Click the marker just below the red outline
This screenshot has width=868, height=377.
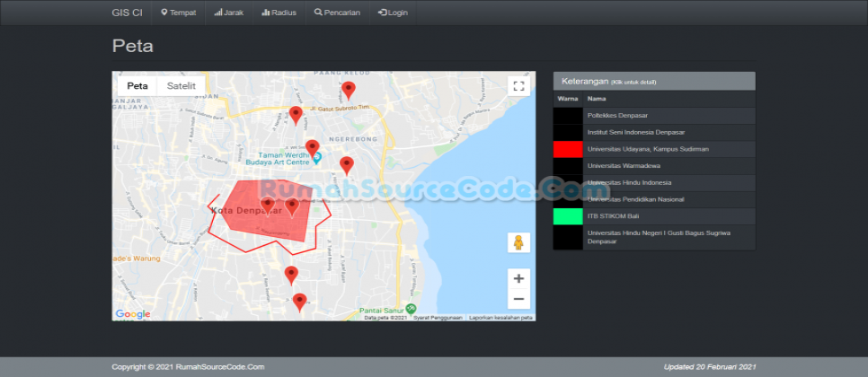tap(291, 275)
